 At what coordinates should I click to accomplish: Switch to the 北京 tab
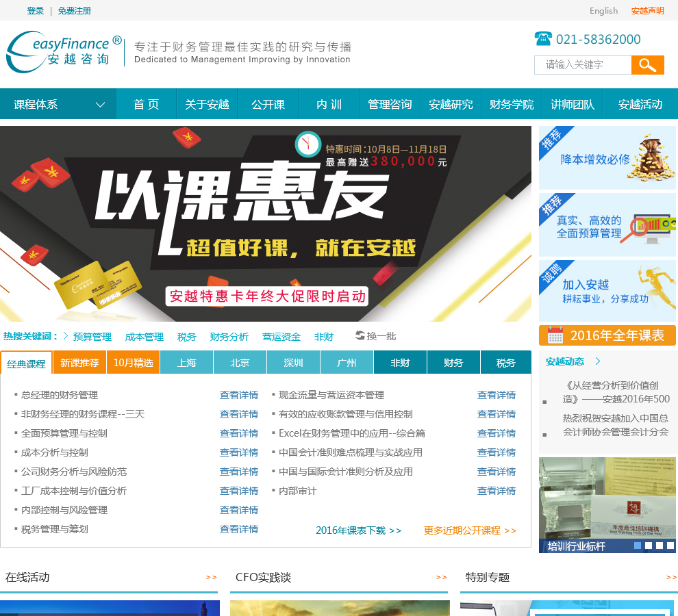click(x=240, y=362)
